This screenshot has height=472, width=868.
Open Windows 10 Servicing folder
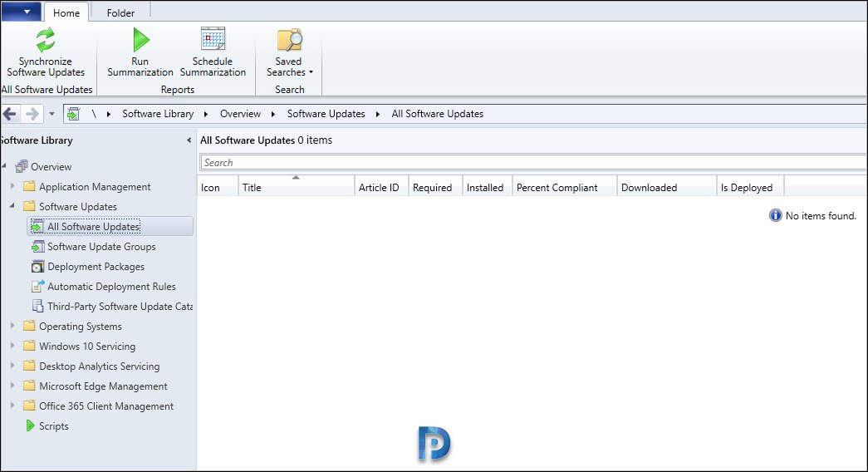click(x=87, y=347)
